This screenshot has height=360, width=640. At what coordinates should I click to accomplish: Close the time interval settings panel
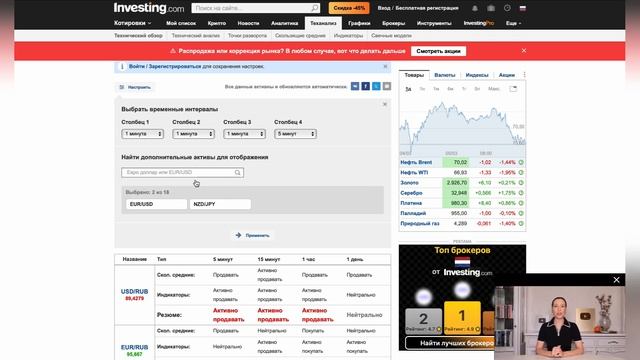coord(384,104)
